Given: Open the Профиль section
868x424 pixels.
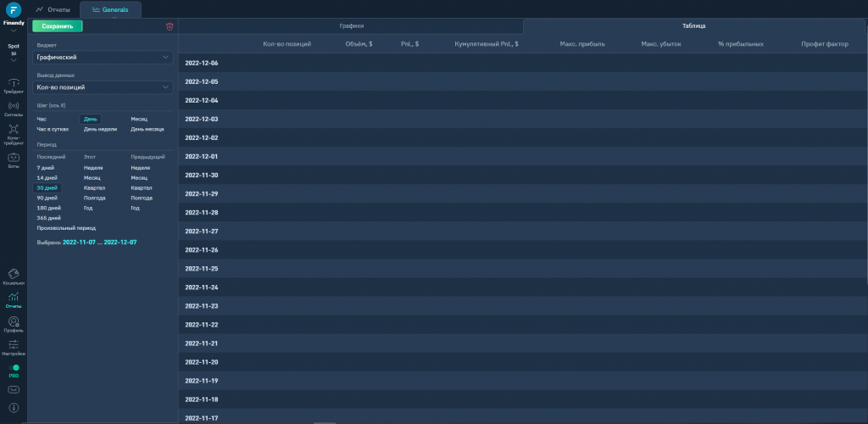Looking at the screenshot, I should [x=14, y=325].
